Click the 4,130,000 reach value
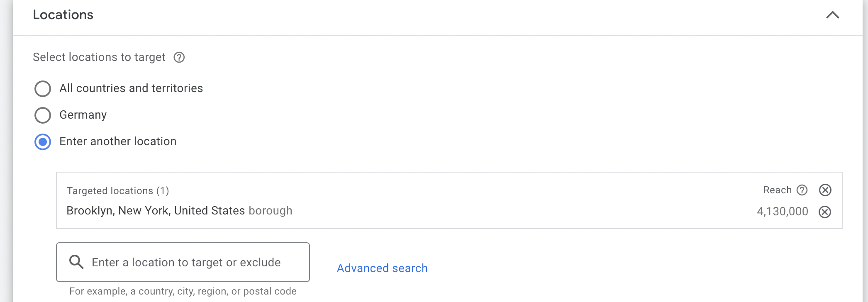 pos(783,212)
